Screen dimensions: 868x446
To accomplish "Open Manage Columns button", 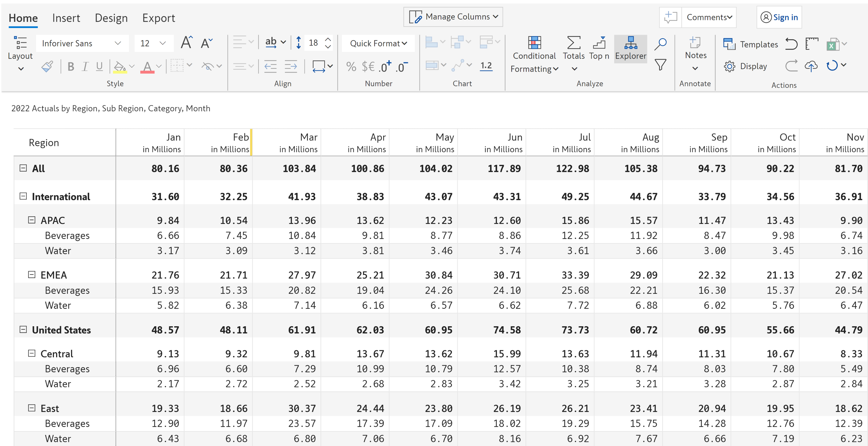I will (453, 17).
